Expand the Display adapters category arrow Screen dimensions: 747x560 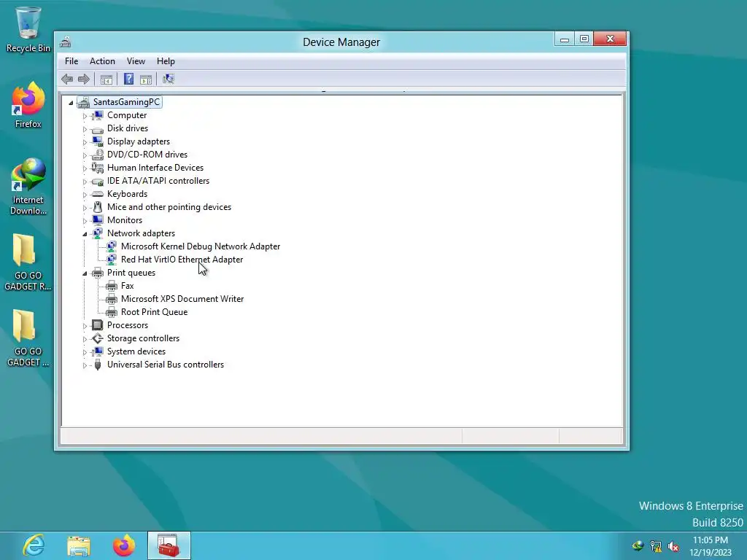85,142
